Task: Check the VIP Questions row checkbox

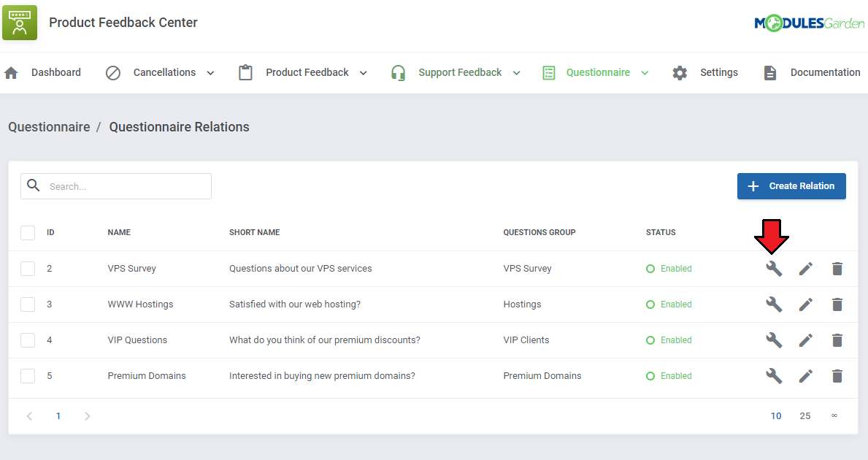Action: pyautogui.click(x=28, y=340)
